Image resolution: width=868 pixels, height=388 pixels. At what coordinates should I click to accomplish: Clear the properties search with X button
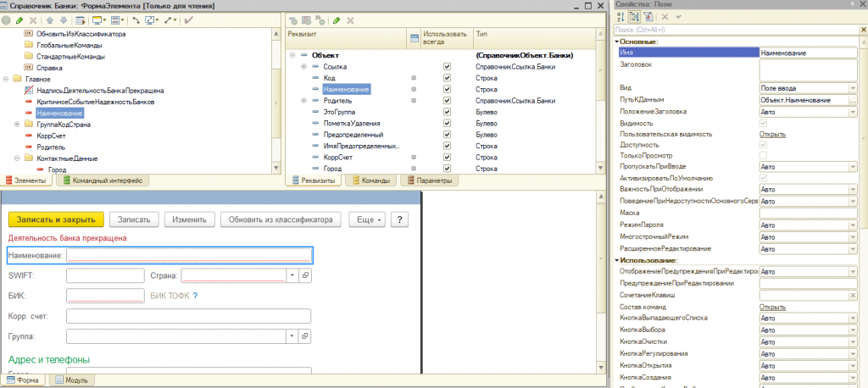click(x=864, y=30)
